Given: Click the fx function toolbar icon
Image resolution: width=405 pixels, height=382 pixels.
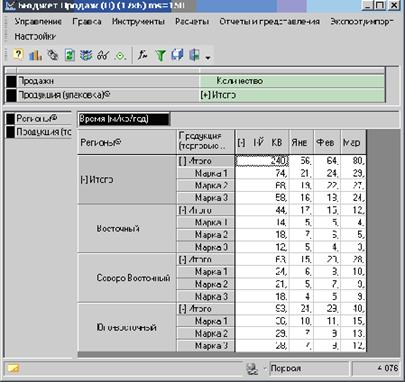Looking at the screenshot, I should pos(142,55).
